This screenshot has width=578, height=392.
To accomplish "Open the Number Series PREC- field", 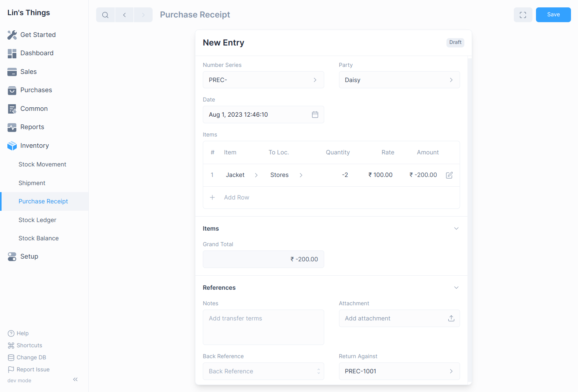I will coord(263,80).
